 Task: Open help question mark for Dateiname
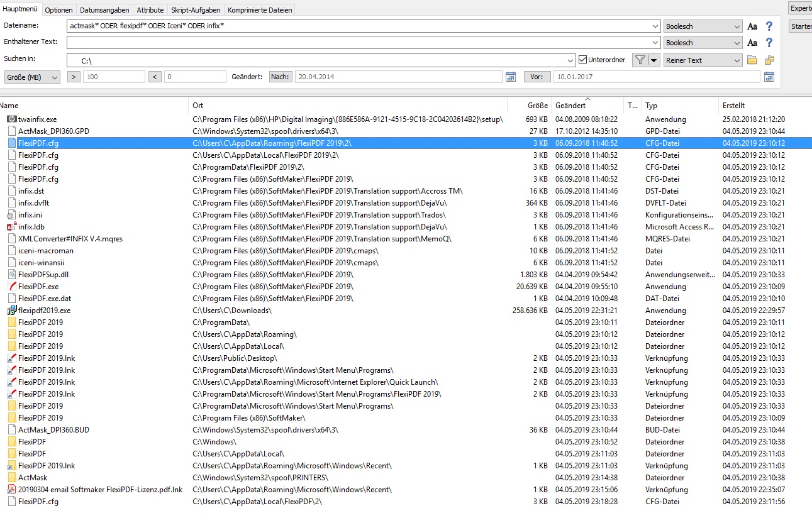click(769, 26)
